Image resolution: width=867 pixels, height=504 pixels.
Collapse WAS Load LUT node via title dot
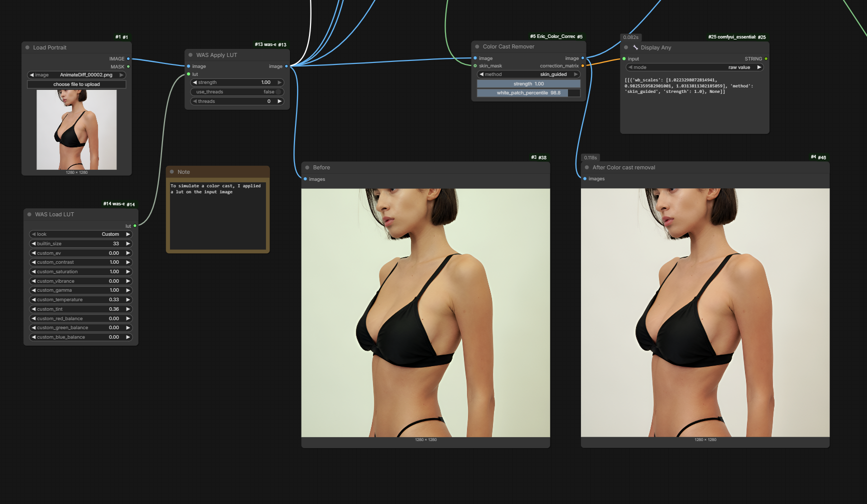[29, 214]
